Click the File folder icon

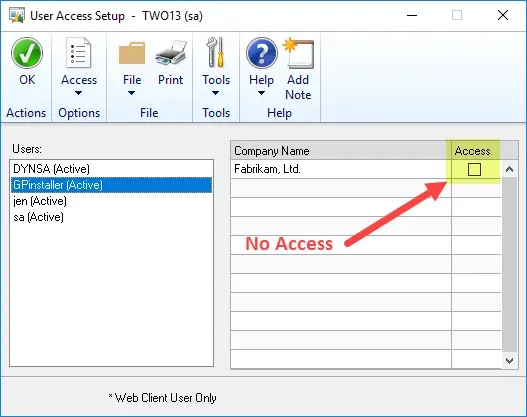tap(132, 53)
